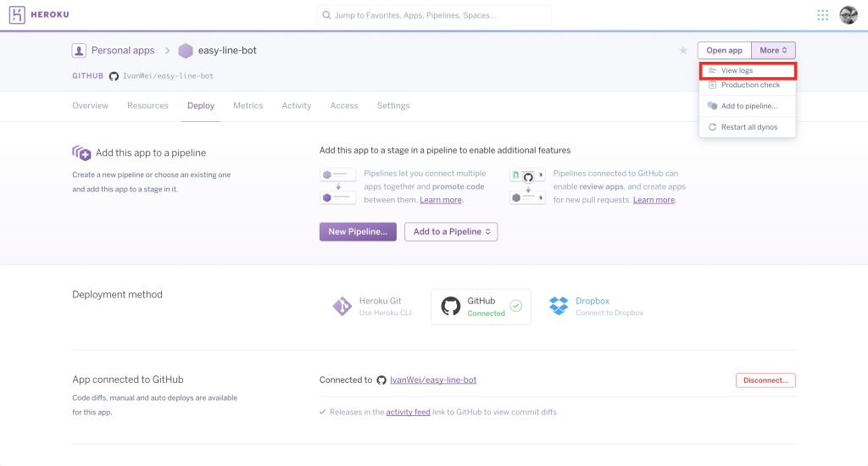Screen dimensions: 868x466
Task: Click the promote code pipeline illustration
Action: (337, 186)
